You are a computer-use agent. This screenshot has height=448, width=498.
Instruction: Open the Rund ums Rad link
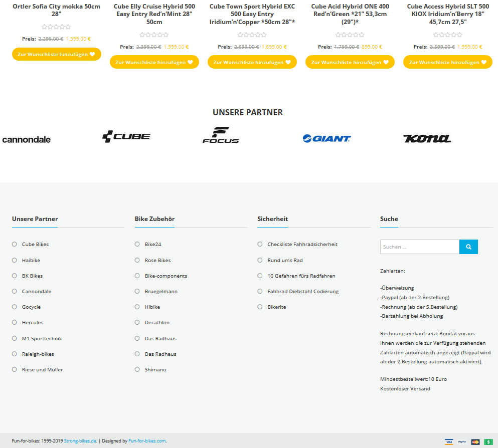[285, 261]
